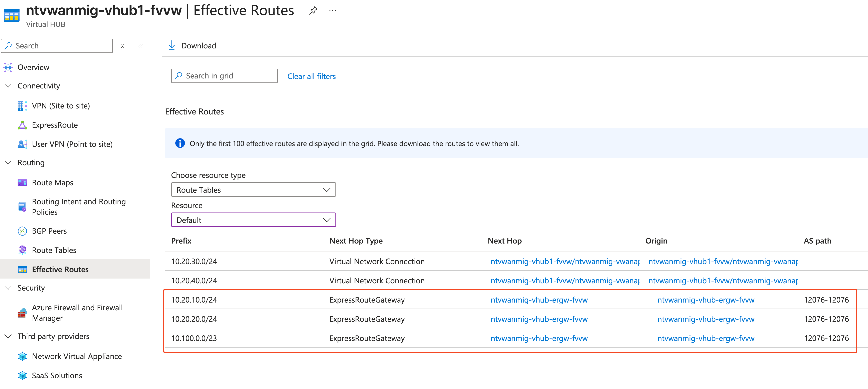Open origin link for 10.100.0.0/23

706,338
